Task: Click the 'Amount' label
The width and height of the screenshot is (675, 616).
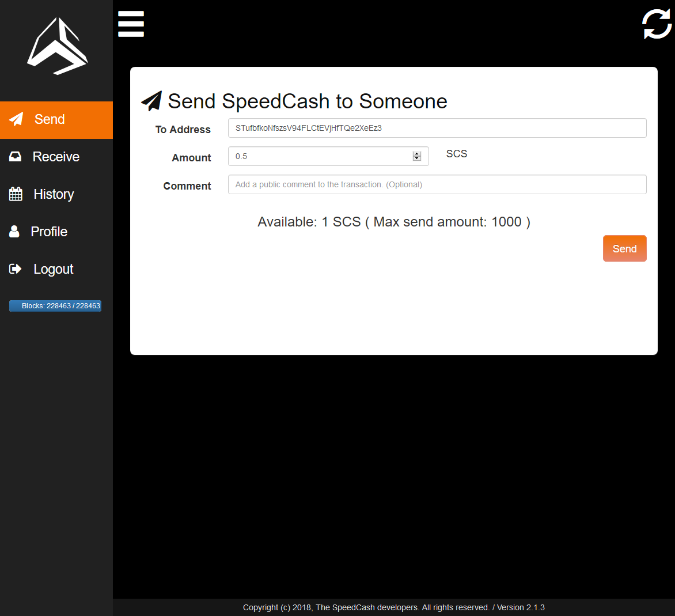Action: click(192, 158)
